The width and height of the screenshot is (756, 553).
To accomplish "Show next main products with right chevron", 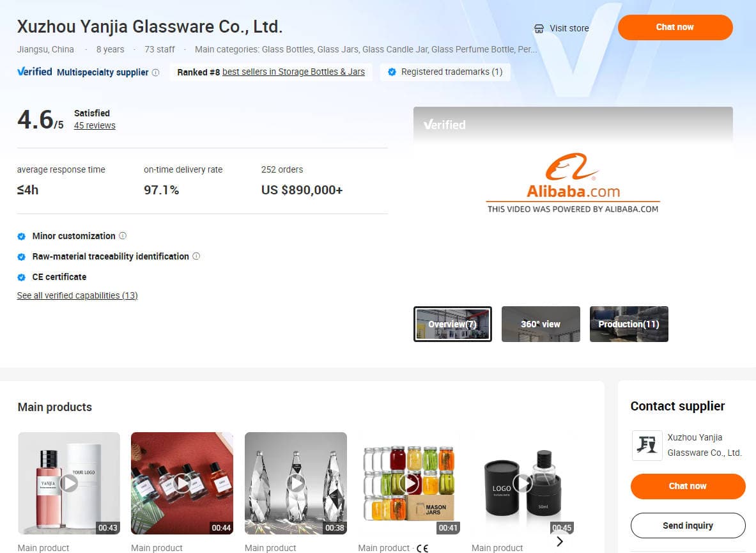I will [560, 541].
